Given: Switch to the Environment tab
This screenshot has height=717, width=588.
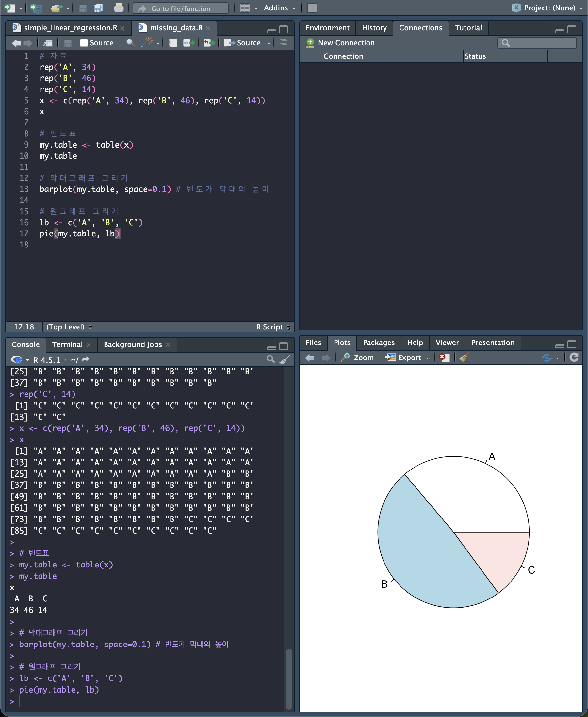Looking at the screenshot, I should 327,28.
